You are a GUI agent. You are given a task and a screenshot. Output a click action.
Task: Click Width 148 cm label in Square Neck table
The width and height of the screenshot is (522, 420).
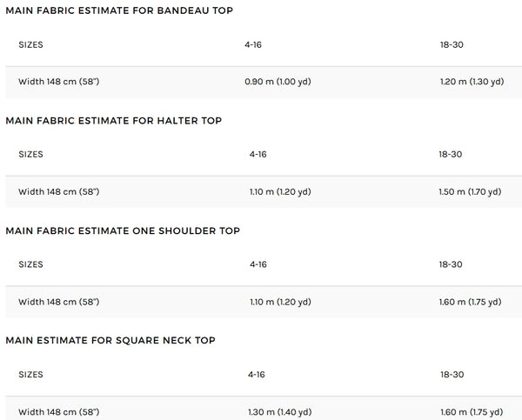[58, 411]
